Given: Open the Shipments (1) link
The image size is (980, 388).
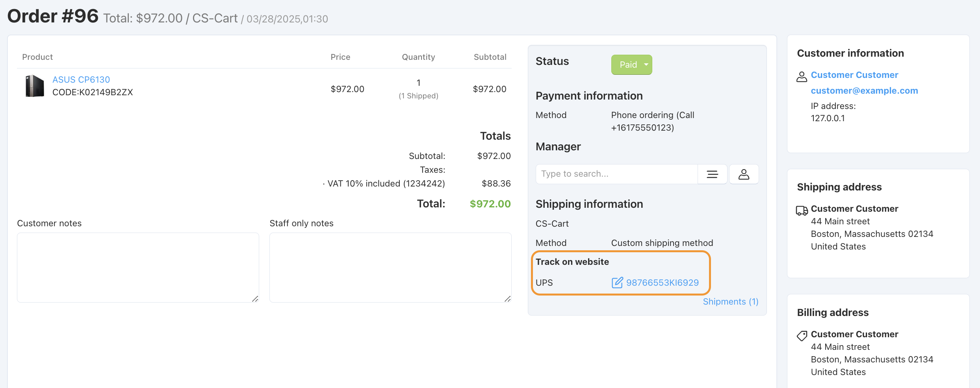Looking at the screenshot, I should coord(731,301).
